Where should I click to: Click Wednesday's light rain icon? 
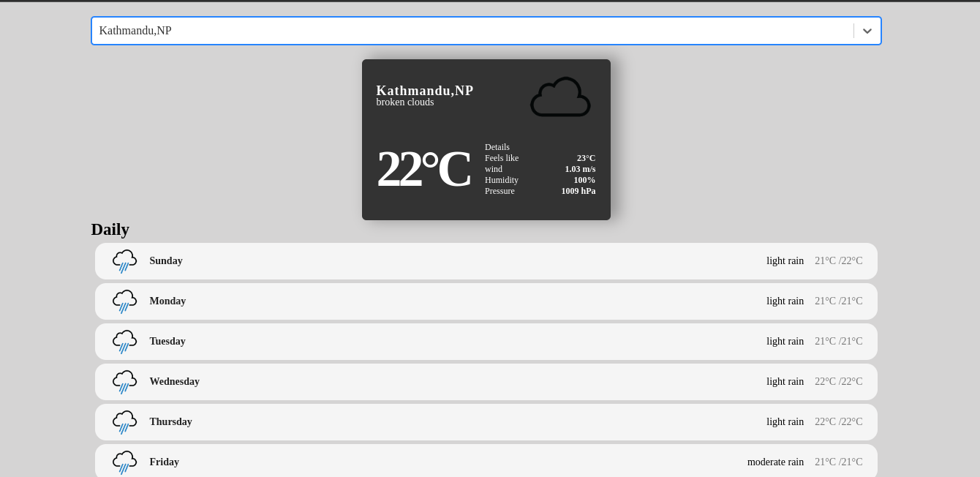click(124, 382)
